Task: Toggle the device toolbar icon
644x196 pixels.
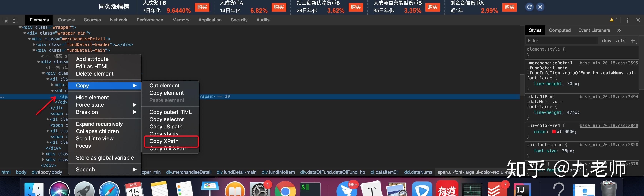Action: pyautogui.click(x=16, y=20)
